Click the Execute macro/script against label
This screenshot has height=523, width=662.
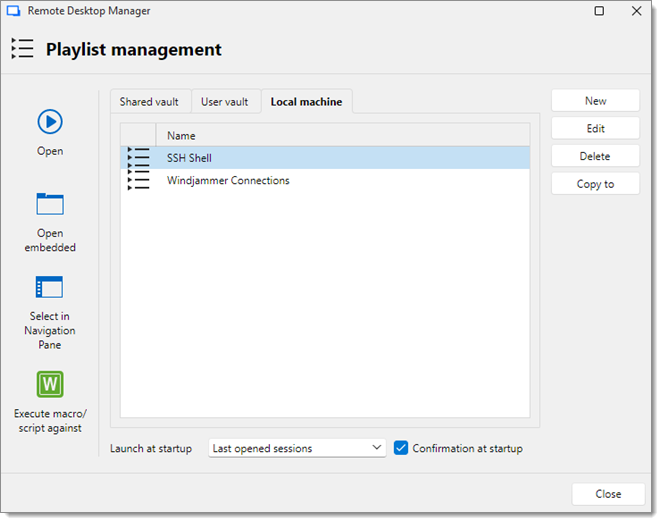click(50, 420)
